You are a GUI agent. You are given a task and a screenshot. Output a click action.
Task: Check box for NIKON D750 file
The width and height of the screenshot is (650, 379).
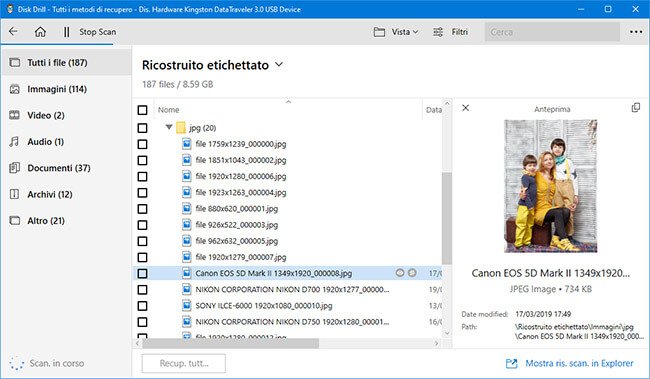click(x=142, y=322)
